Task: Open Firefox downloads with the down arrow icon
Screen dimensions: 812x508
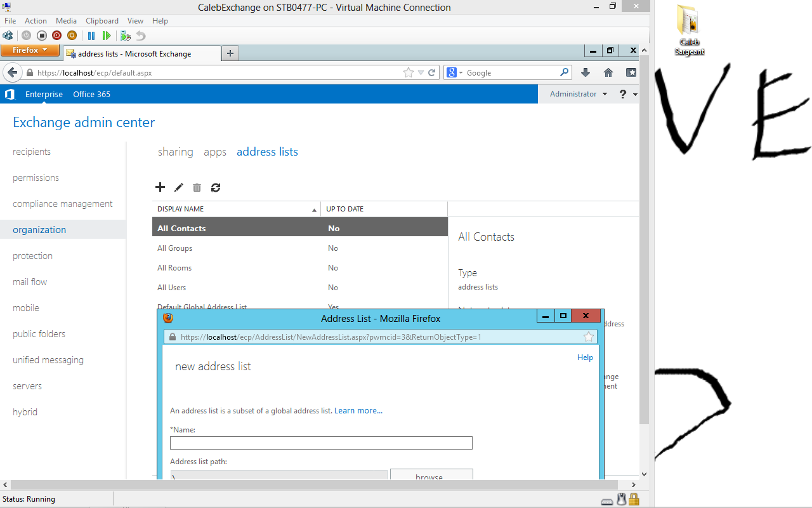Action: (586, 73)
